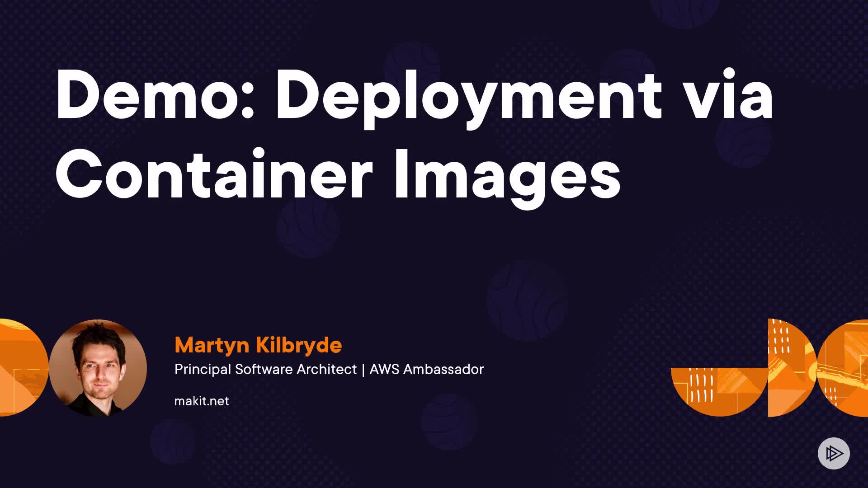Click the Pluralsight play logo icon
The height and width of the screenshot is (488, 868).
click(x=834, y=453)
